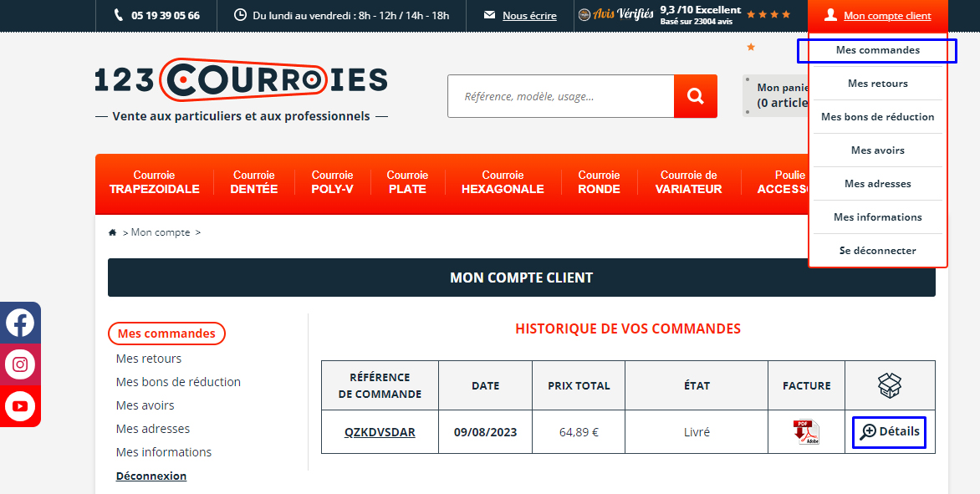The height and width of the screenshot is (494, 980).
Task: Open the Courroie Trapézoïdale category
Action: click(155, 182)
